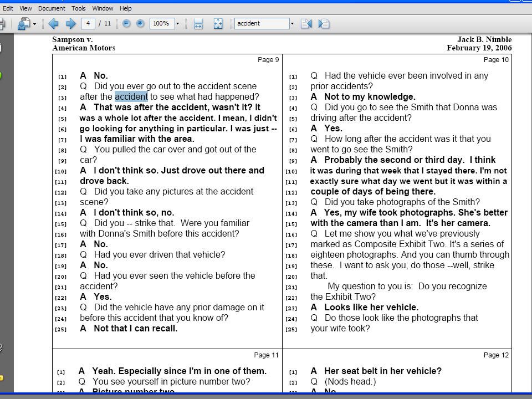Open the Window menu
532x399 pixels.
tap(103, 8)
